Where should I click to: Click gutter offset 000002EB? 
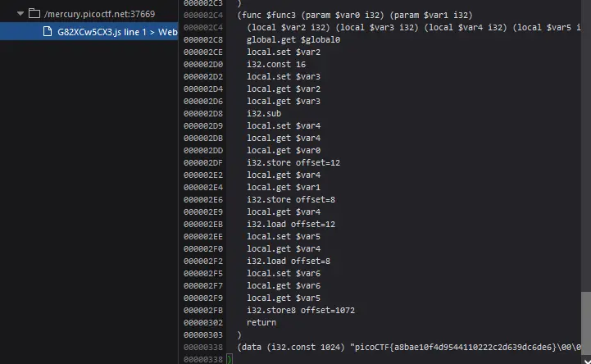click(203, 224)
